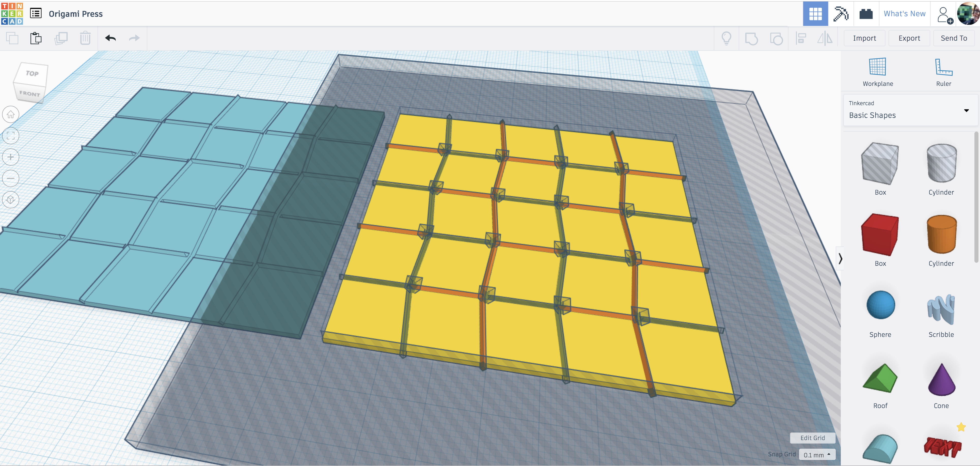
Task: Click the Duplicate and repeat icon
Action: pos(61,38)
